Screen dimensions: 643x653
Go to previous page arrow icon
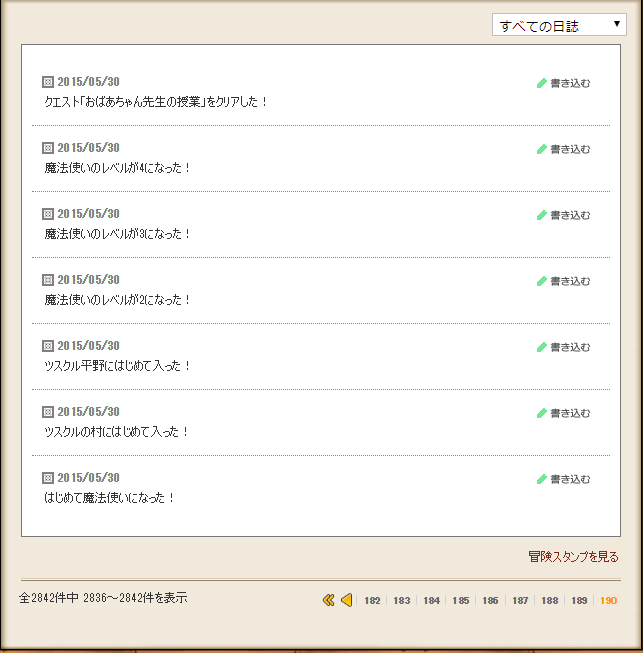[x=346, y=600]
